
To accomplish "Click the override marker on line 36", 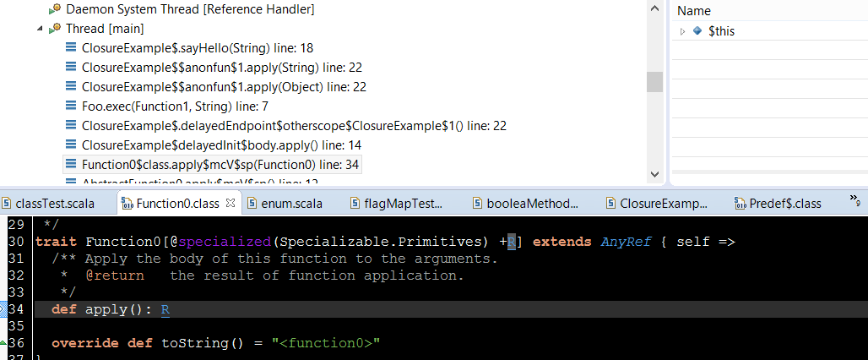I will (3, 343).
